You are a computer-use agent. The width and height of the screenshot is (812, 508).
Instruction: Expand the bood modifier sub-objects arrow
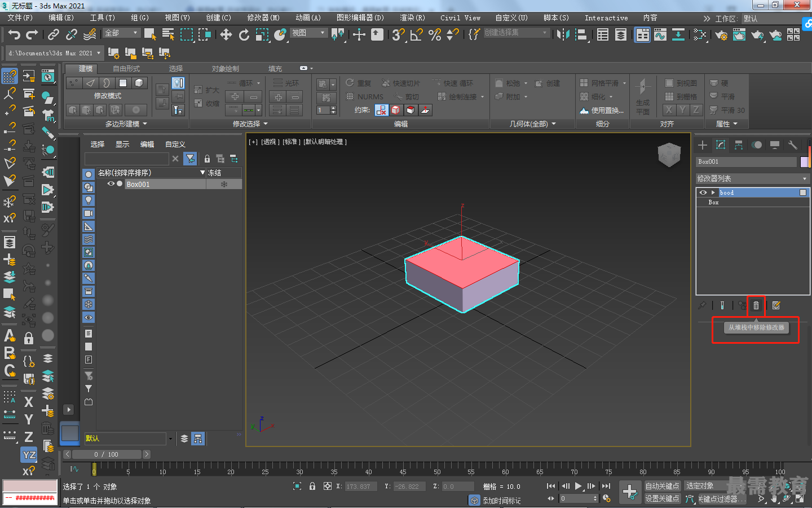(x=713, y=192)
